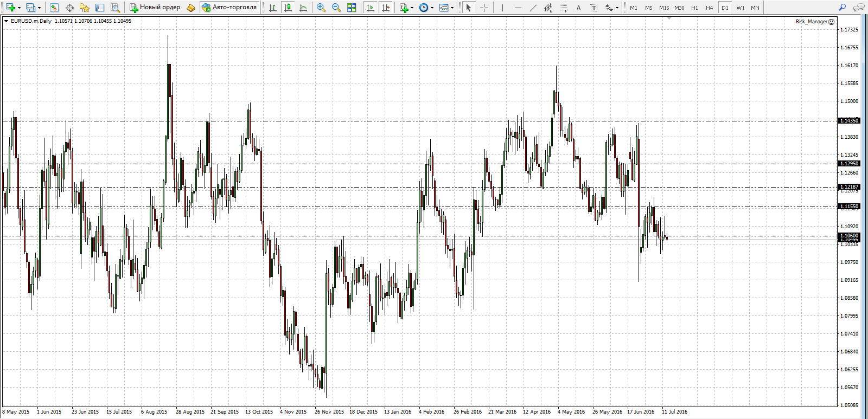This screenshot has width=868, height=419.
Task: Open the Terminal panel icon
Action: [100, 8]
